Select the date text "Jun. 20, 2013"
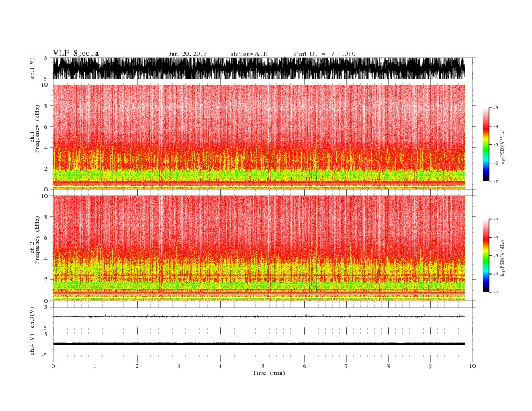 pyautogui.click(x=187, y=54)
